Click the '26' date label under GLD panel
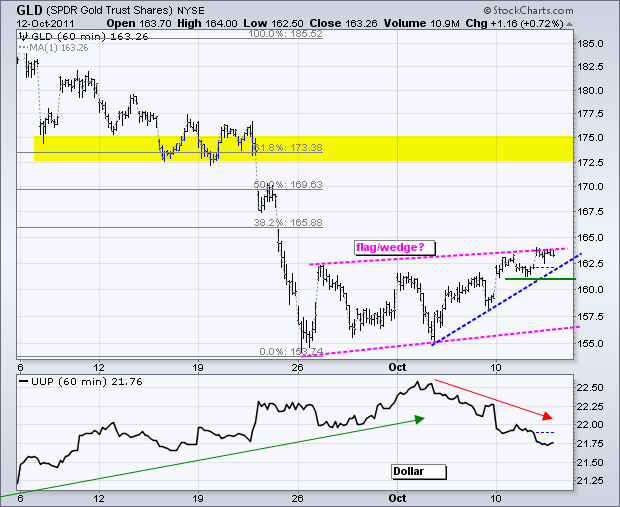The image size is (620, 507). pos(297,367)
